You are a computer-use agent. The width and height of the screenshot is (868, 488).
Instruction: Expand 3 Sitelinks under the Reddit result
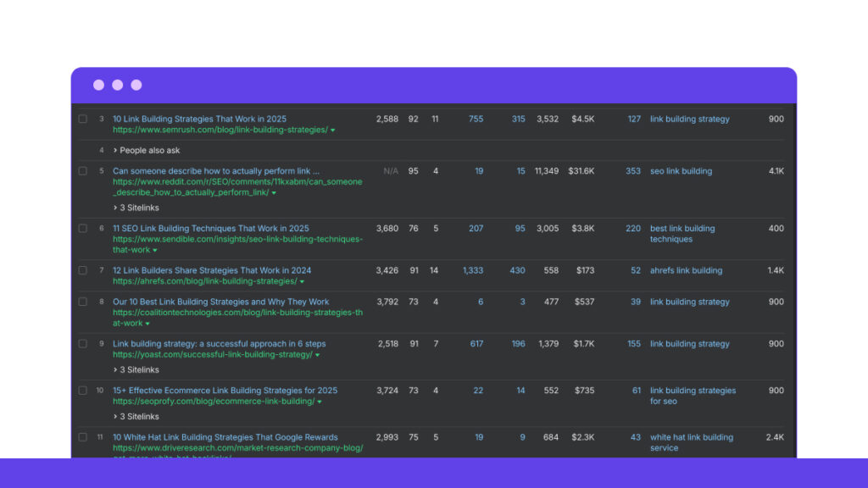pyautogui.click(x=136, y=208)
